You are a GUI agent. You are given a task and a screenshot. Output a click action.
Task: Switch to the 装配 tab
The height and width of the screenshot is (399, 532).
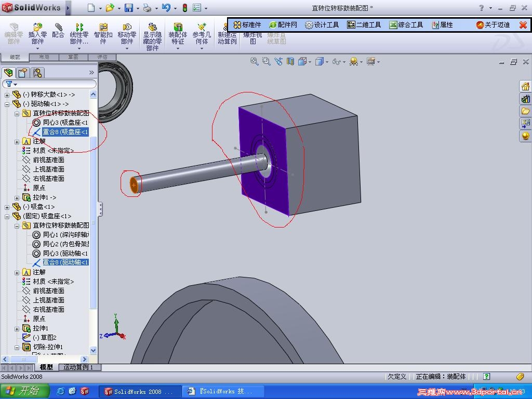pyautogui.click(x=15, y=57)
